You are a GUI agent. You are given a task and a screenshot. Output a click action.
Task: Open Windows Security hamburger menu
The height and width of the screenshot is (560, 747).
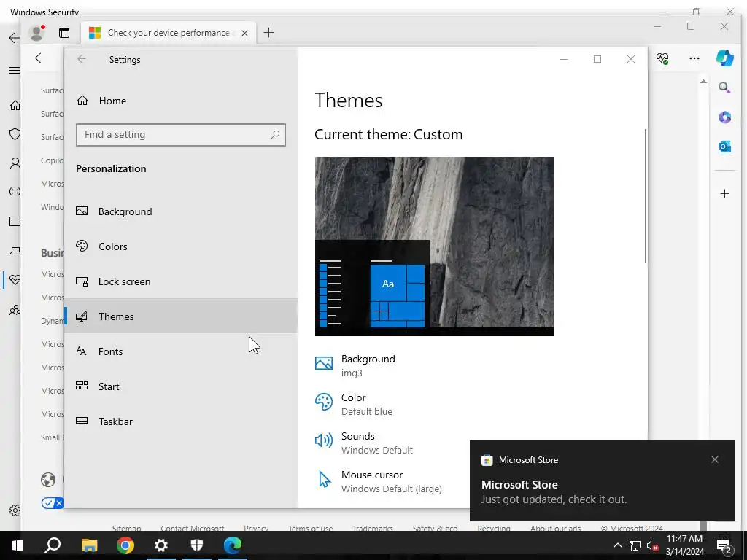[15, 71]
